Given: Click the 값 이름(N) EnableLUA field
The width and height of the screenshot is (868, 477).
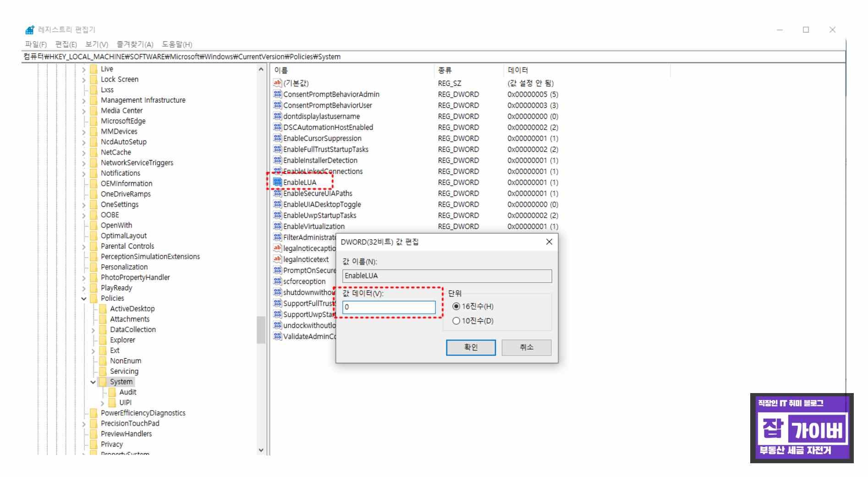Looking at the screenshot, I should [x=447, y=276].
